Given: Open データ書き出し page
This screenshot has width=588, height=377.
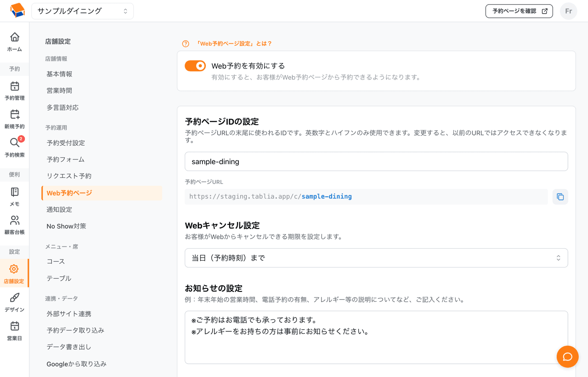Looking at the screenshot, I should tap(69, 347).
